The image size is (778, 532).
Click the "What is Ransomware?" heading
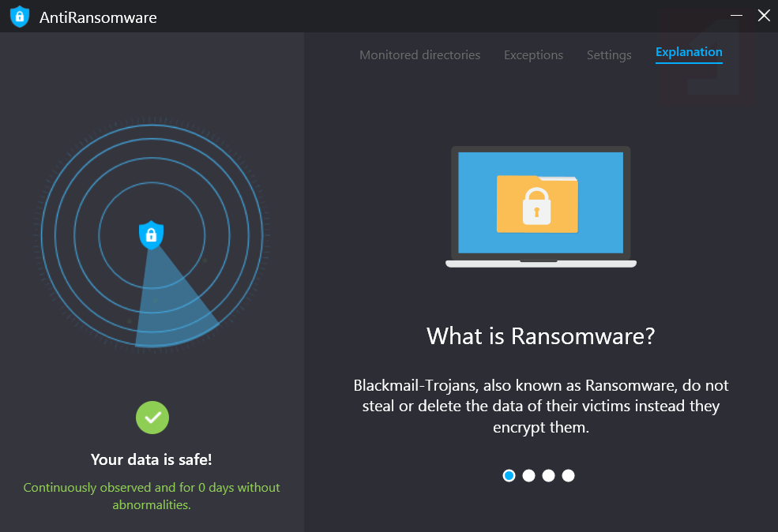click(x=541, y=336)
